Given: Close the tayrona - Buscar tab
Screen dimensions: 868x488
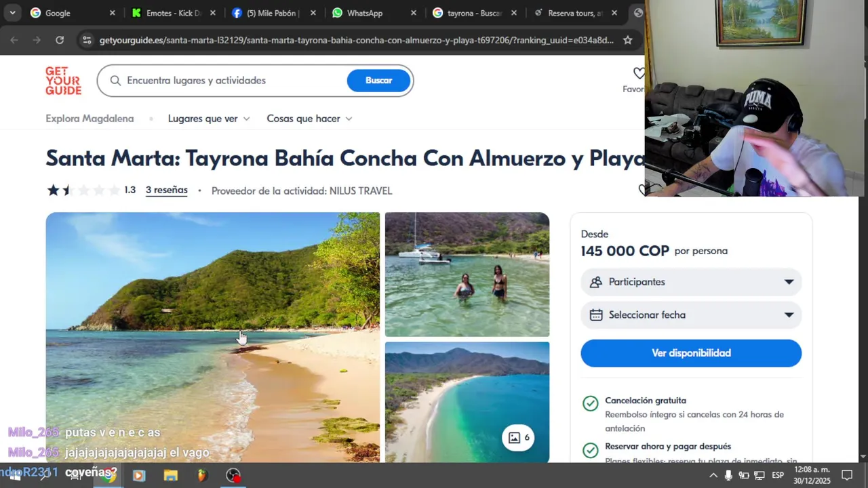Looking at the screenshot, I should tap(514, 13).
